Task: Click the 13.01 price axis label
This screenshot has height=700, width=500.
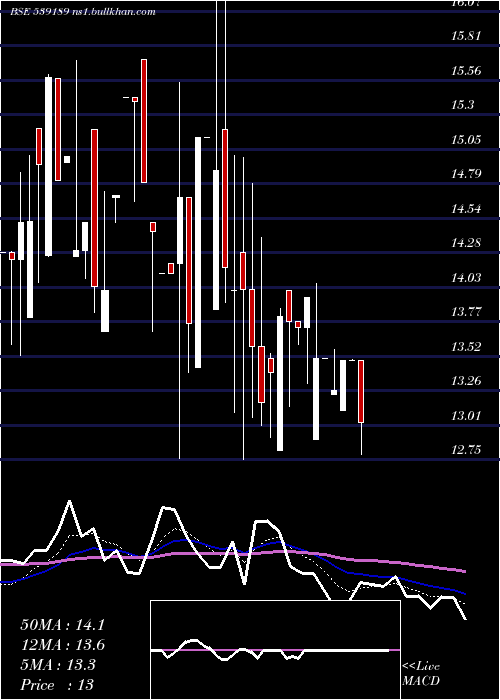Action: click(x=466, y=416)
